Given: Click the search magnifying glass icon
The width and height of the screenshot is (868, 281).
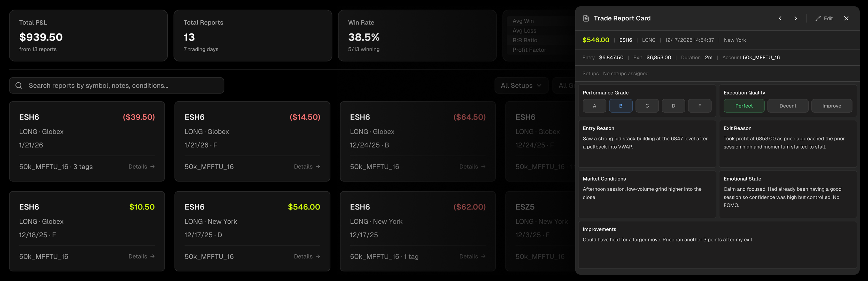Looking at the screenshot, I should pos(19,85).
